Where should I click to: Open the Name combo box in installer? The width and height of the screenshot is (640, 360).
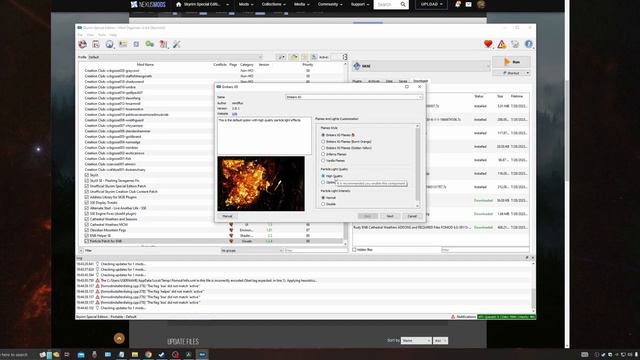[x=354, y=97]
